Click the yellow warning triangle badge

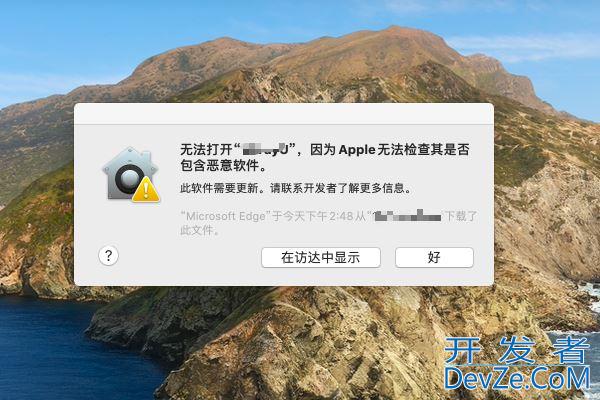click(x=146, y=189)
